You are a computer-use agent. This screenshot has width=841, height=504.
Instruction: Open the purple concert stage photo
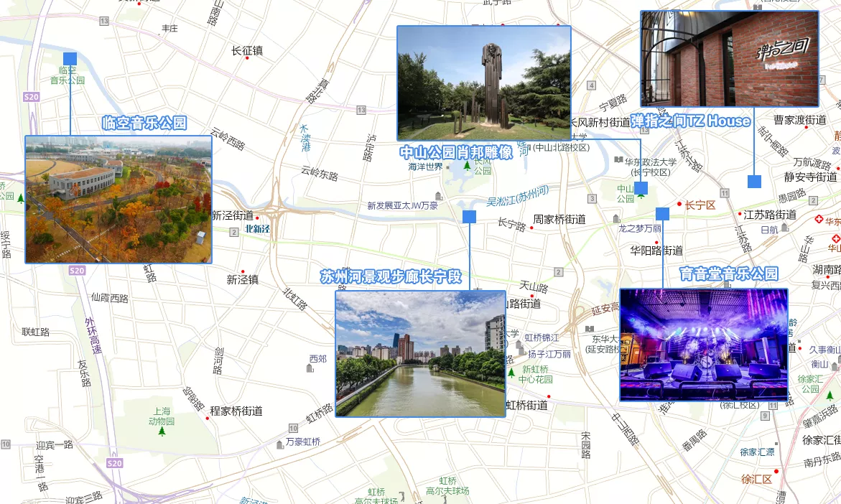(x=703, y=345)
